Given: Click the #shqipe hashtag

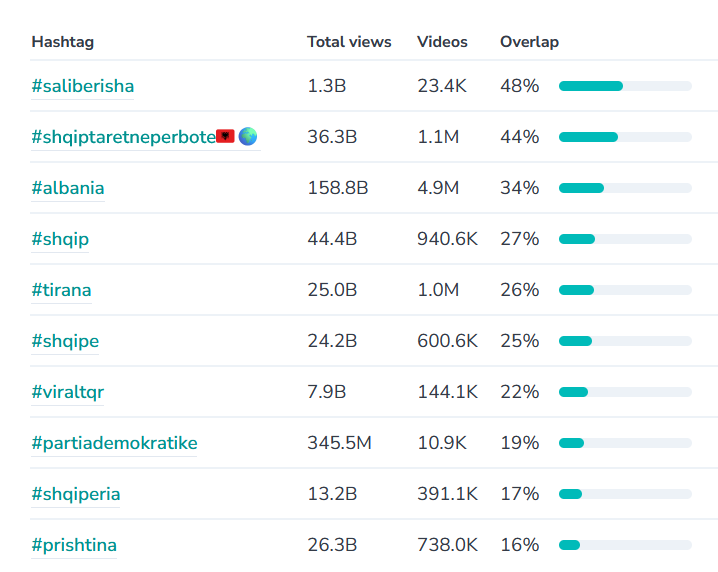Looking at the screenshot, I should pyautogui.click(x=65, y=341).
